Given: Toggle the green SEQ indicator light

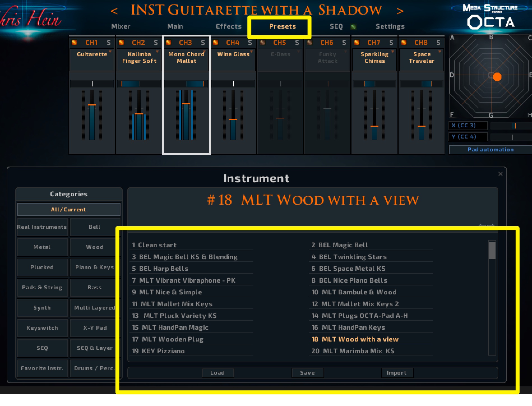Looking at the screenshot, I should [353, 27].
